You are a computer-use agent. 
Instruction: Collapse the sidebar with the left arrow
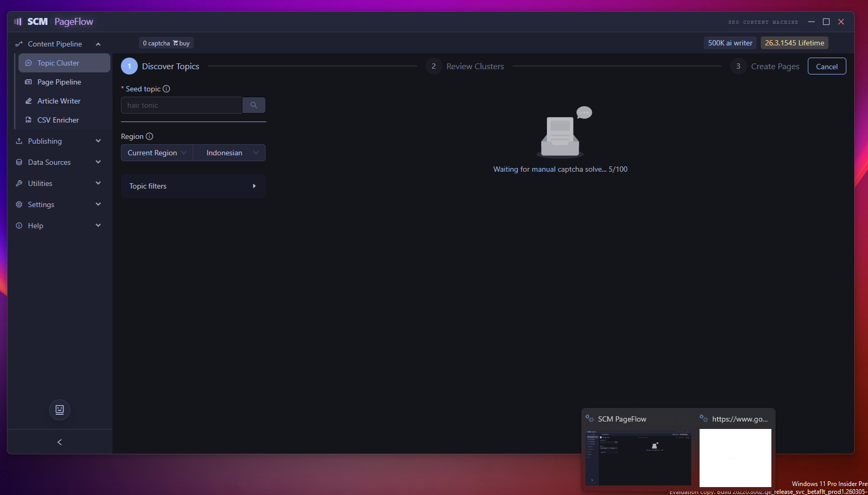coord(60,442)
